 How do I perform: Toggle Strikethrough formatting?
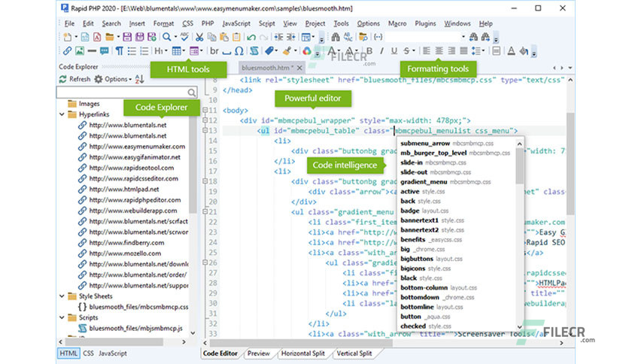[x=406, y=51]
